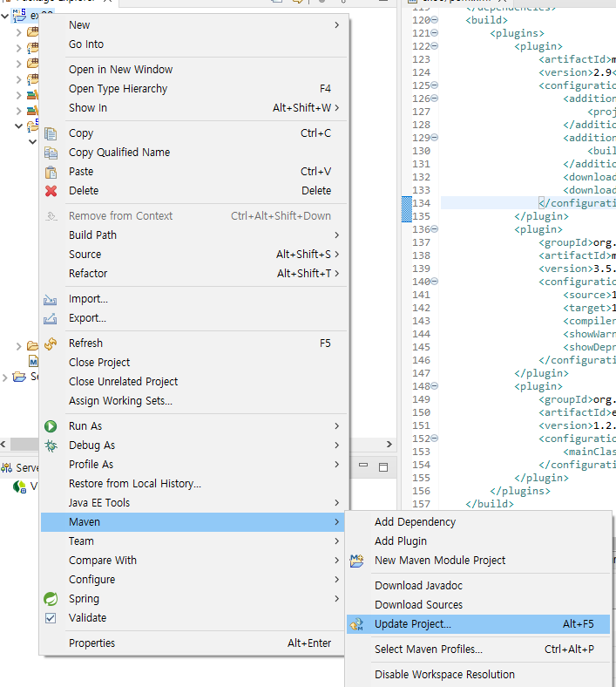Open the New submenu
Viewport: 616px width, 687px height.
[x=193, y=25]
